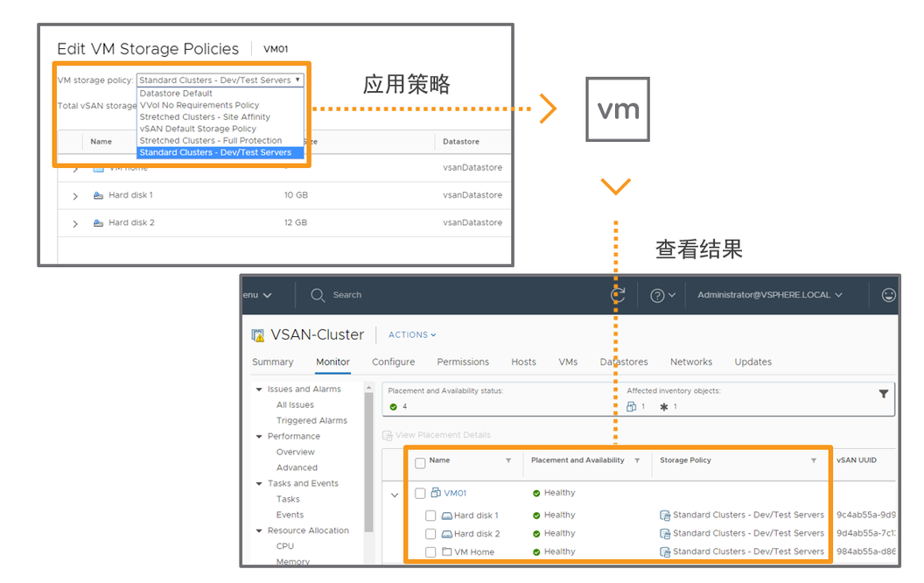Open the VM storage policy dropdown
Image resolution: width=924 pixels, height=583 pixels.
tap(220, 81)
